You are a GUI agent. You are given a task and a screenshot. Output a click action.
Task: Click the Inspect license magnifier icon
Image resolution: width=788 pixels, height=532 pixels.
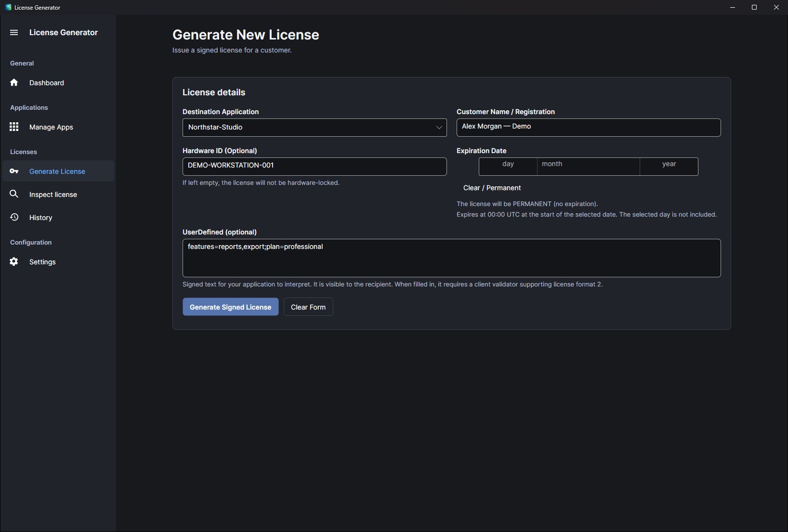coord(14,194)
